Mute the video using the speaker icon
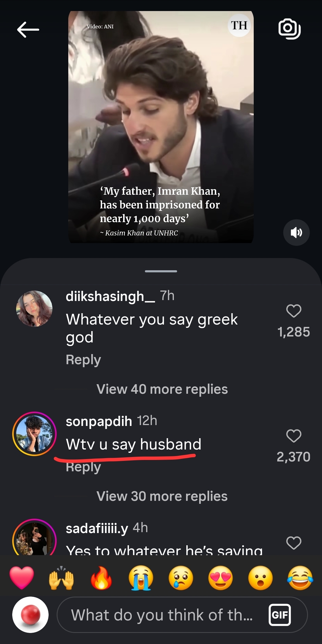Image resolution: width=322 pixels, height=644 pixels. coord(296,232)
